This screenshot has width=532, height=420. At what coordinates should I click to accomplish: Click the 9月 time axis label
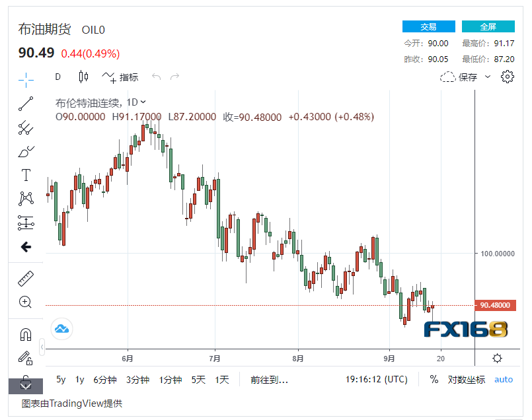(389, 359)
